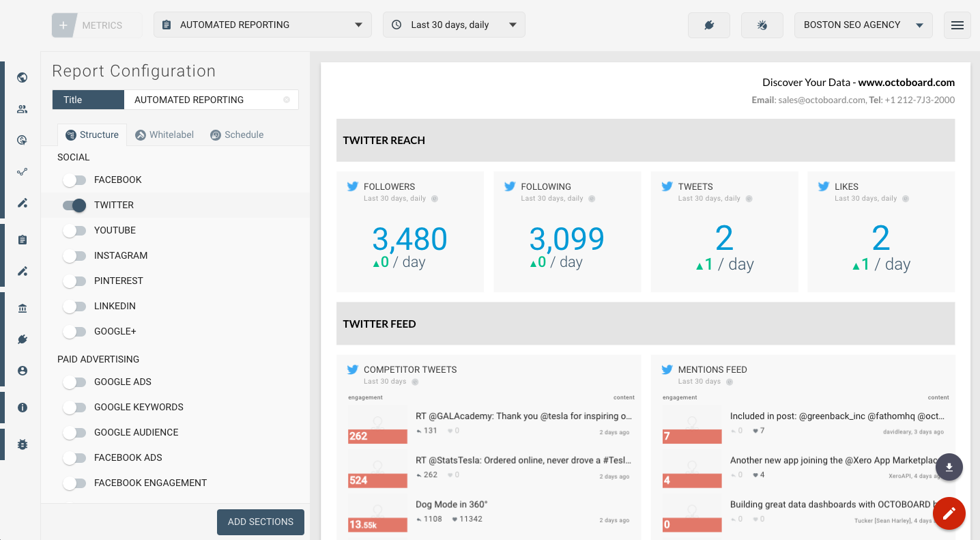Select the bug icon in the sidebar

coord(23,444)
